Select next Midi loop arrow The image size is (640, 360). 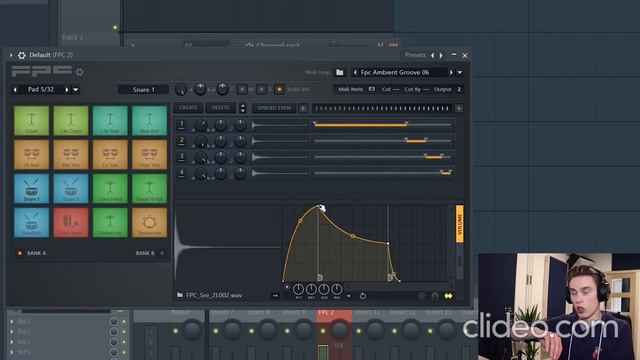coord(451,73)
